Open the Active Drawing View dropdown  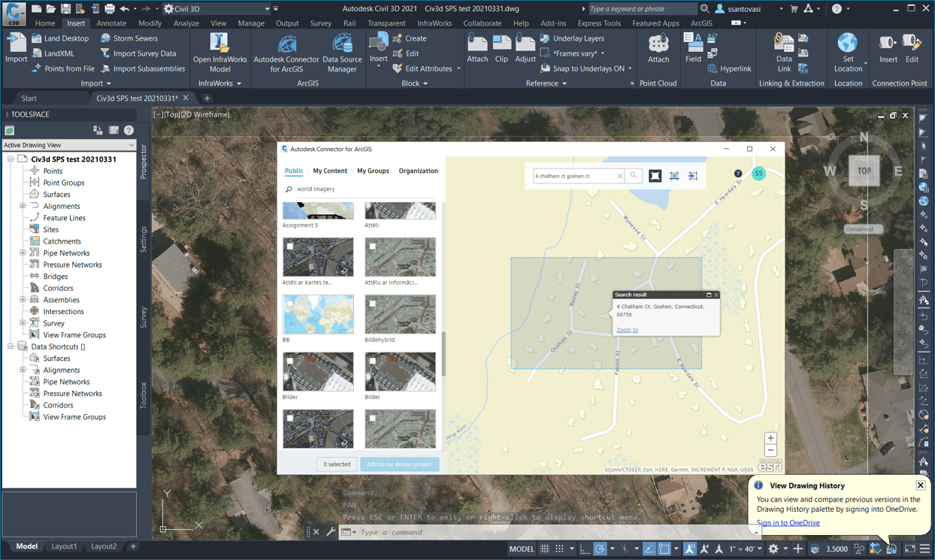click(68, 145)
